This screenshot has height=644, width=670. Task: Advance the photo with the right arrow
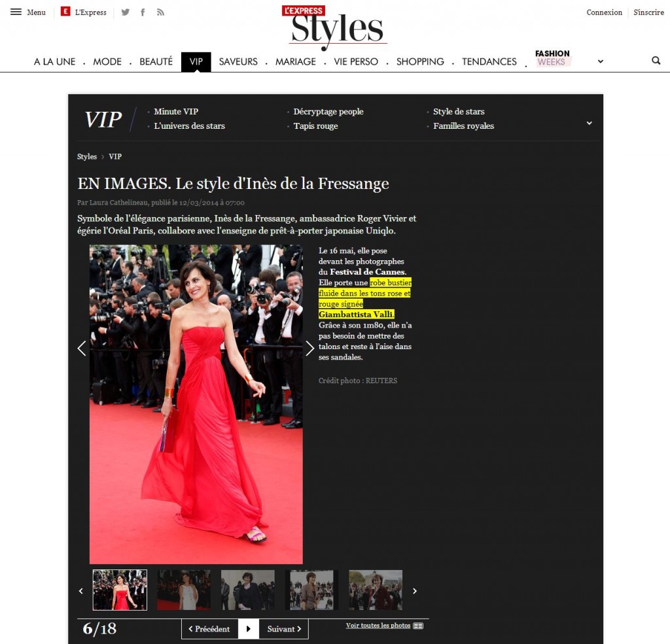coord(309,348)
